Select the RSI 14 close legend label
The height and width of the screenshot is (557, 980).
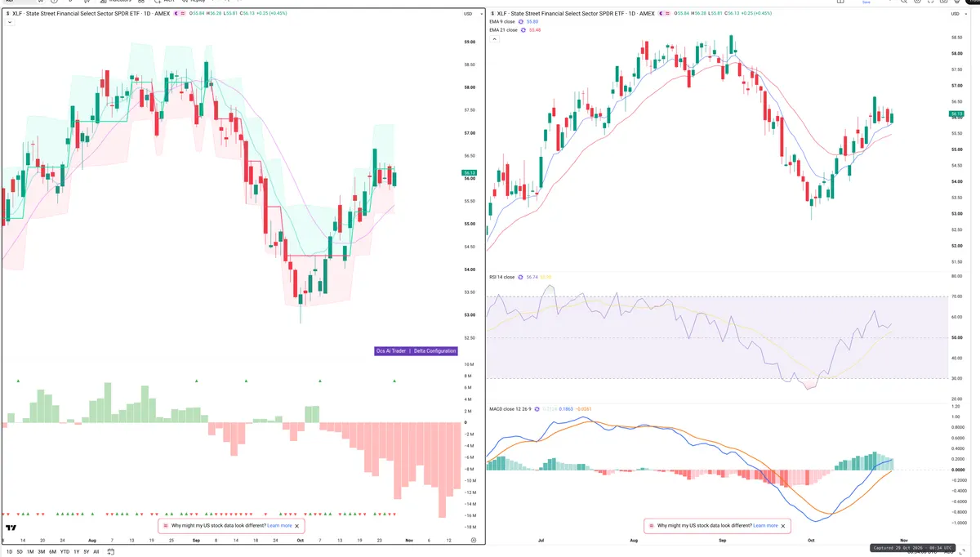coord(502,277)
